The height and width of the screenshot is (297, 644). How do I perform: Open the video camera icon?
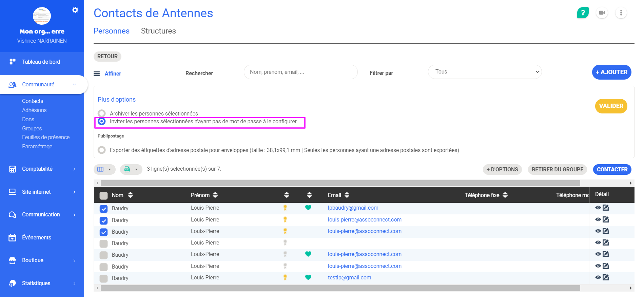click(602, 13)
